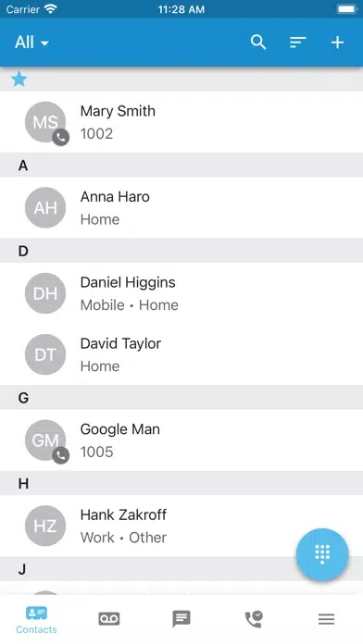
Task: Tap the AH avatar circle
Action: (45, 207)
